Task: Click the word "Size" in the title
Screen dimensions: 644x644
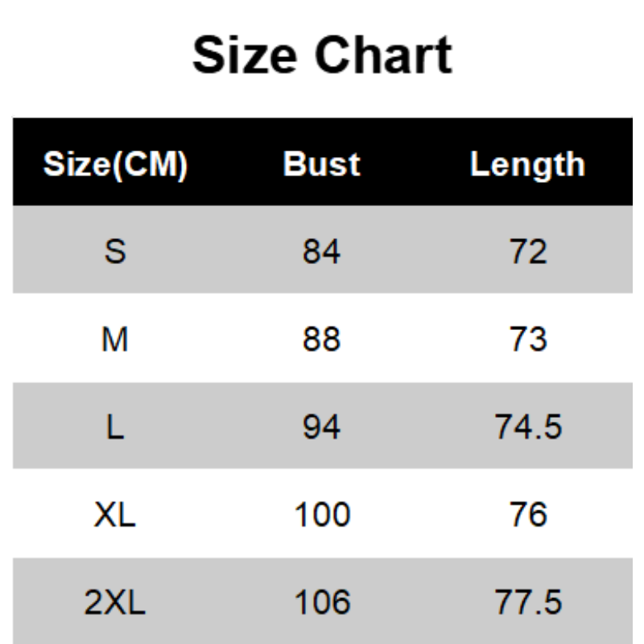Action: click(x=246, y=56)
